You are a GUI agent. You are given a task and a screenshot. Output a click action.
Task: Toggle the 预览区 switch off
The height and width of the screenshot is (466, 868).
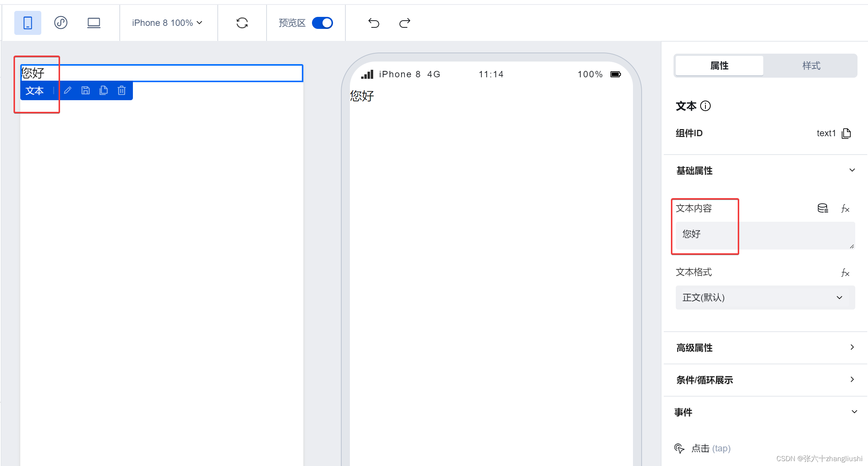(x=322, y=23)
